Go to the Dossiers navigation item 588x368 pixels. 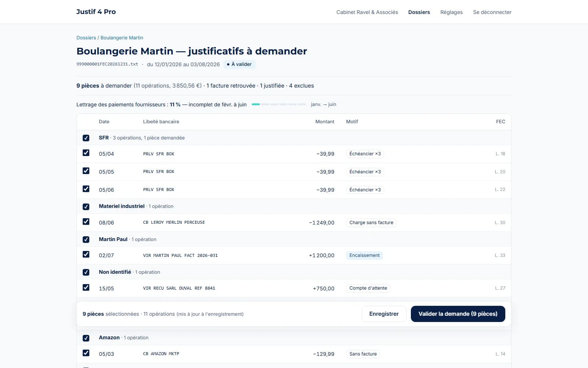coord(419,12)
